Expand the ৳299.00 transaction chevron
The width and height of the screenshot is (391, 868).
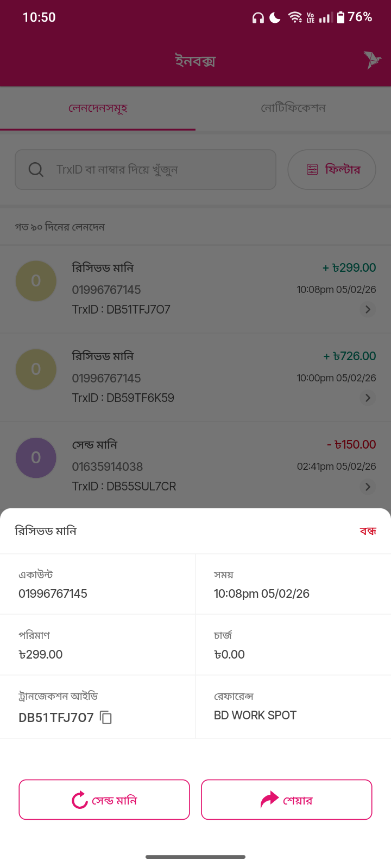[368, 309]
